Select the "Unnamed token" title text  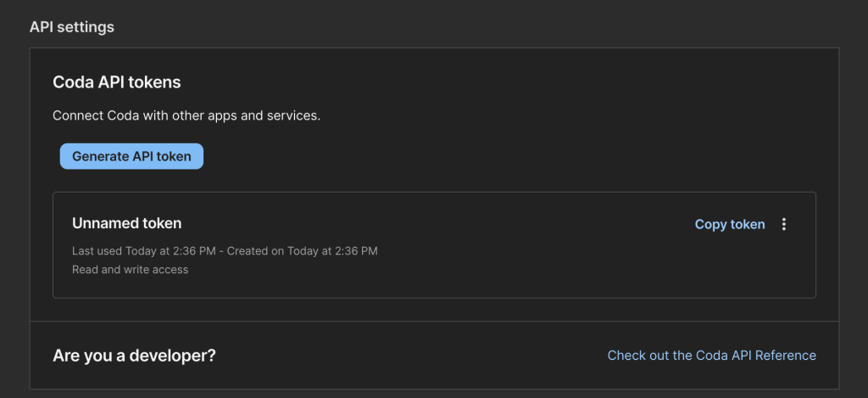click(x=127, y=223)
